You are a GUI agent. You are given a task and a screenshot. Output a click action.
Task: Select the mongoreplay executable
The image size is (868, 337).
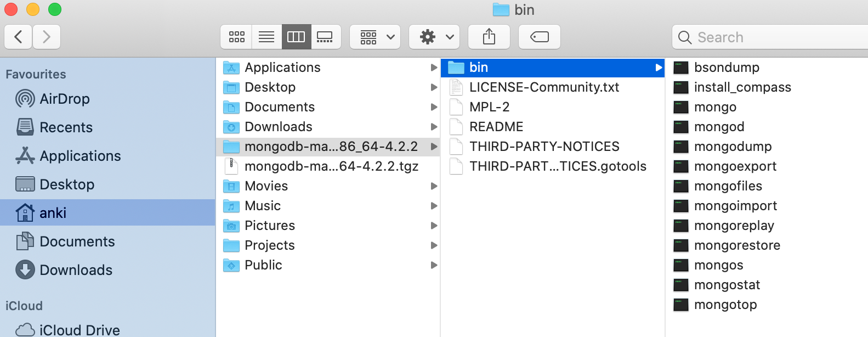[x=767, y=226]
